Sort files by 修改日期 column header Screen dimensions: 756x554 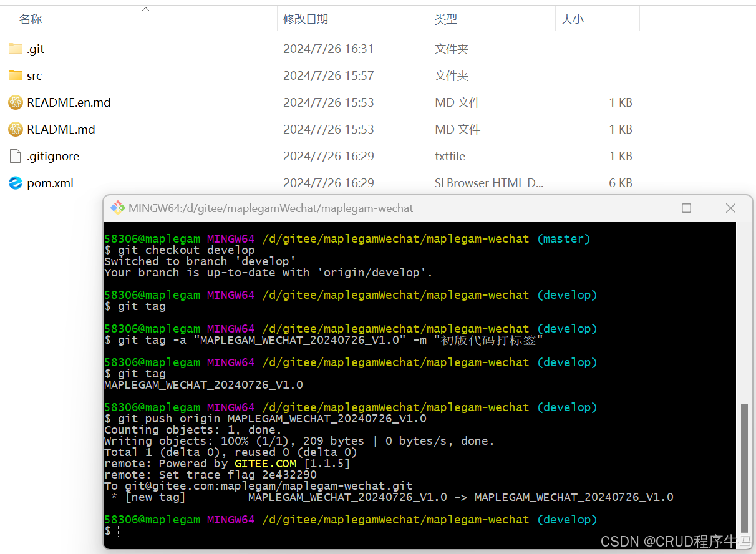pyautogui.click(x=306, y=19)
